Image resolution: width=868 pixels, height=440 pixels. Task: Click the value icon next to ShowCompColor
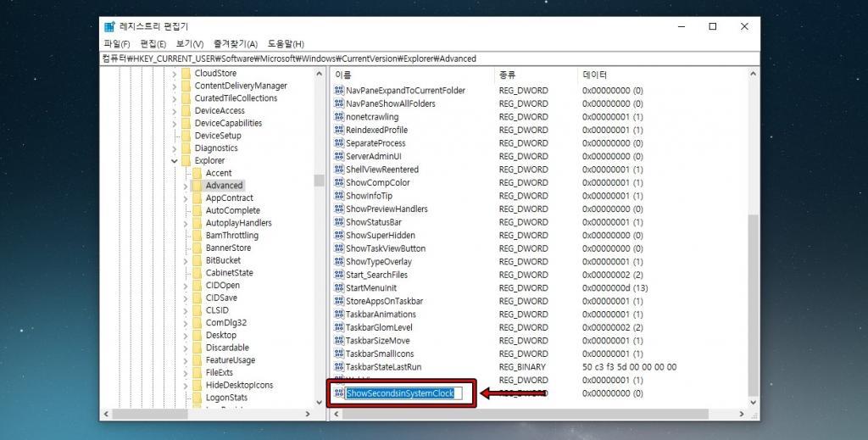tap(339, 182)
